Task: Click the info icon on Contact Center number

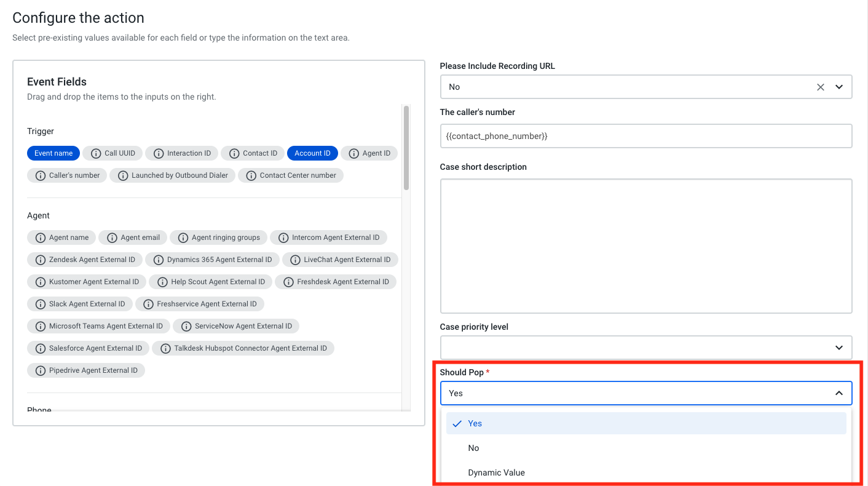Action: 251,175
